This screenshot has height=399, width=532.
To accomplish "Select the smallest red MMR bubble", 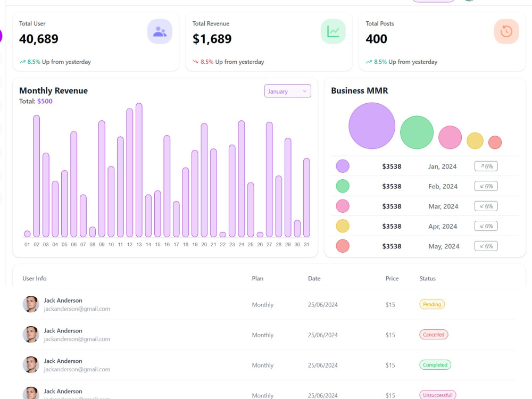I will click(x=495, y=143).
